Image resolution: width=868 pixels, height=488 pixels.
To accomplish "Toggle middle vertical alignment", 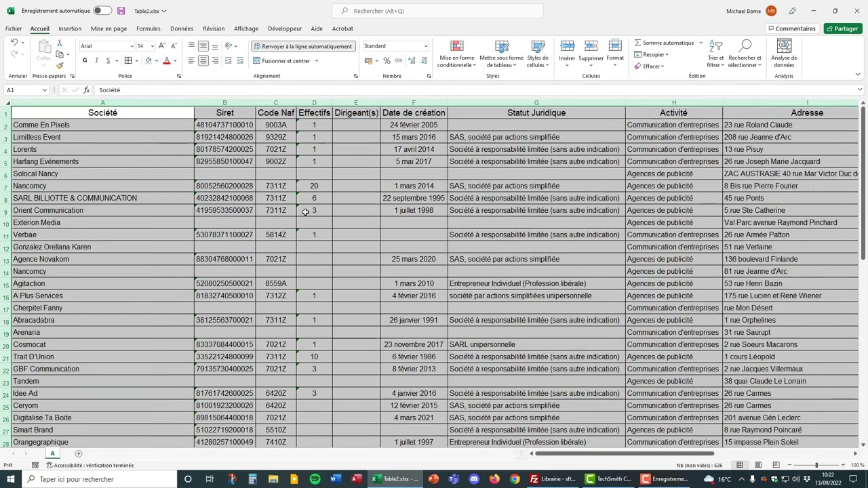I will (x=203, y=46).
